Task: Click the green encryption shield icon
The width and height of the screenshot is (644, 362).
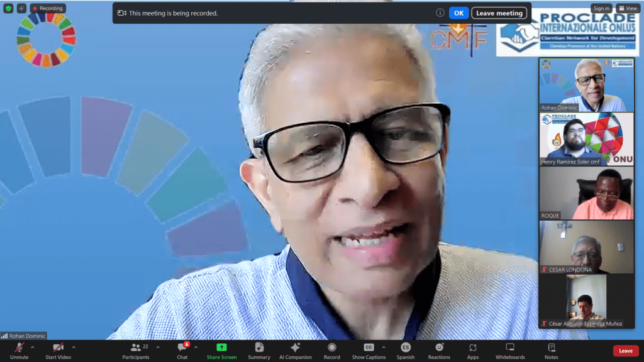Action: coord(8,8)
